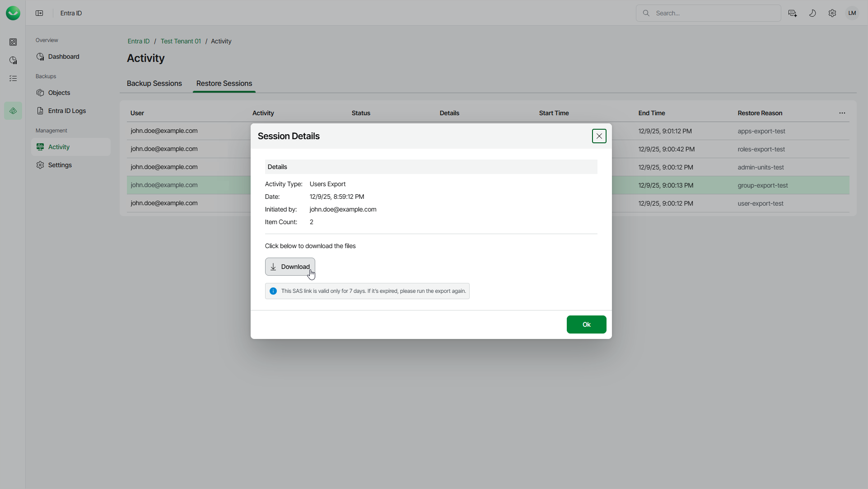Screen dimensions: 868x489
Task: Open table column options ellipsis menu
Action: click(842, 113)
